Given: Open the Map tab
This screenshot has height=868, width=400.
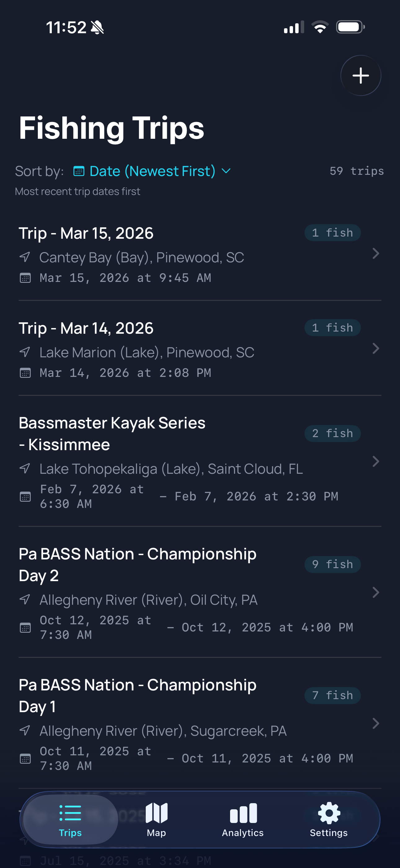Looking at the screenshot, I should [156, 819].
